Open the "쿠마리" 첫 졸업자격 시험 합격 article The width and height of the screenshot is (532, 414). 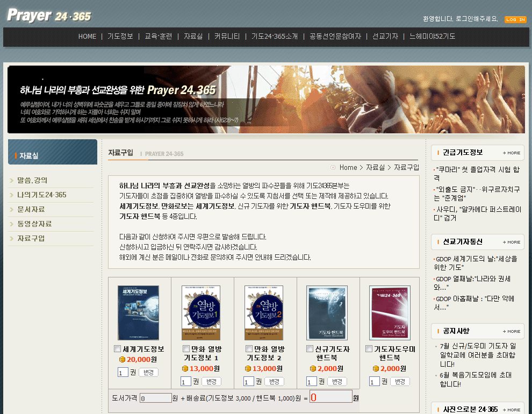[x=477, y=174]
